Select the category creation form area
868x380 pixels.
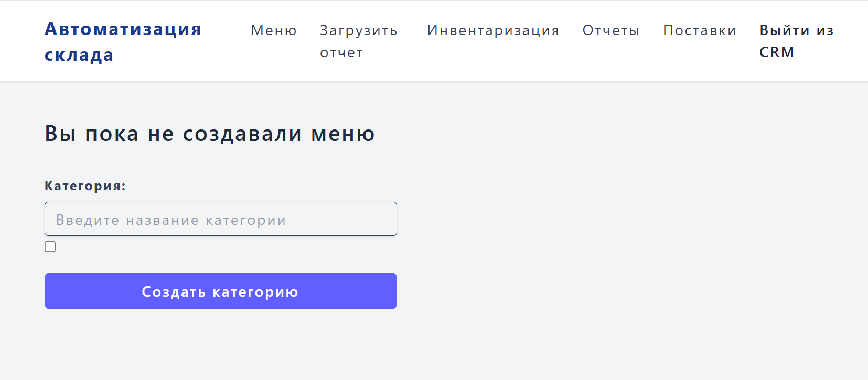click(220, 241)
